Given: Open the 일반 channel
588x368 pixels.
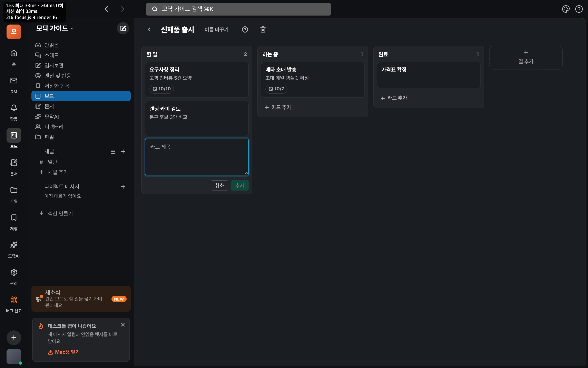Looking at the screenshot, I should 81,162.
